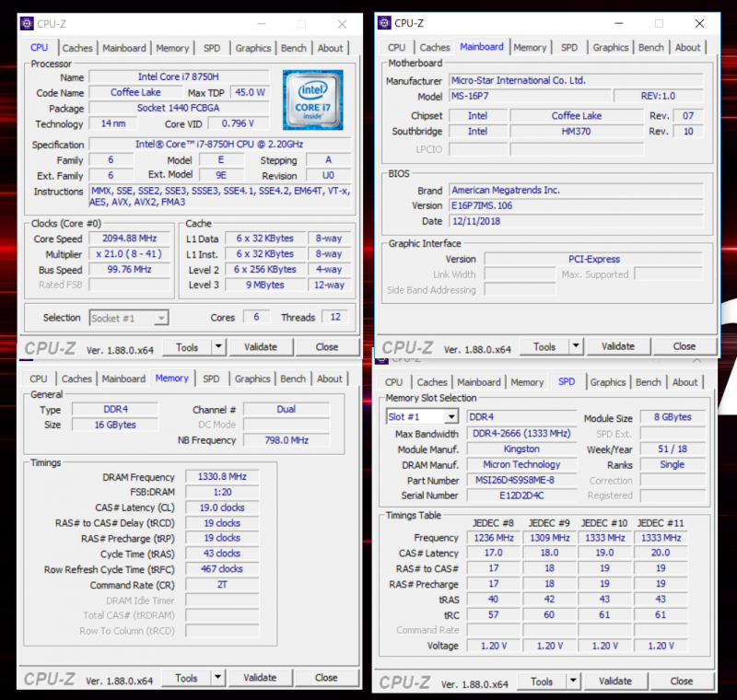Click the Level 3 cache value '9 MBytes'
This screenshot has height=700, width=737.
click(265, 285)
